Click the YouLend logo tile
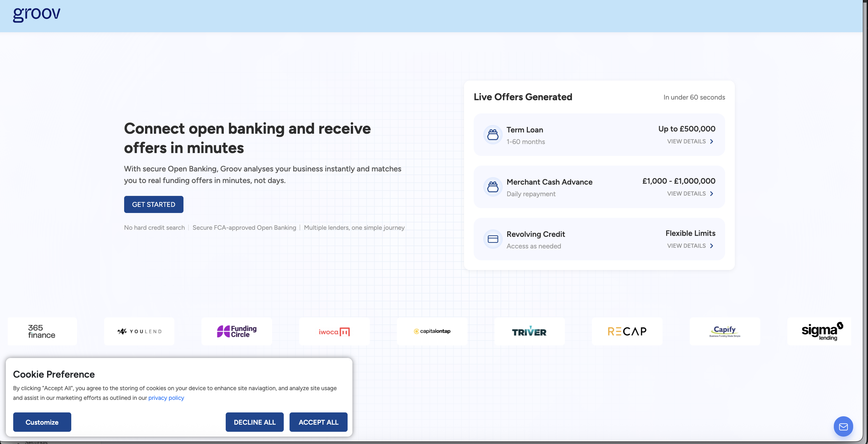Image resolution: width=868 pixels, height=444 pixels. click(x=139, y=332)
